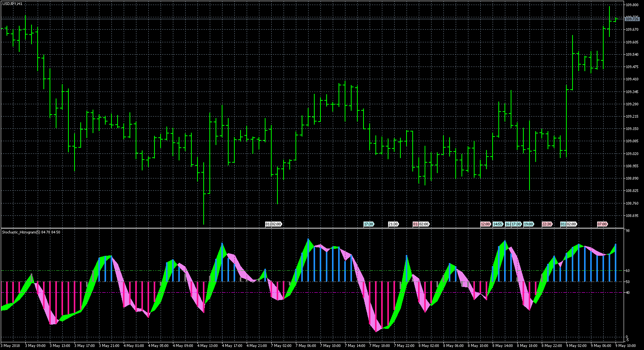Screen dimensions: 644x350
Task: Click the indicator scale value 60
Action: pos(627,271)
